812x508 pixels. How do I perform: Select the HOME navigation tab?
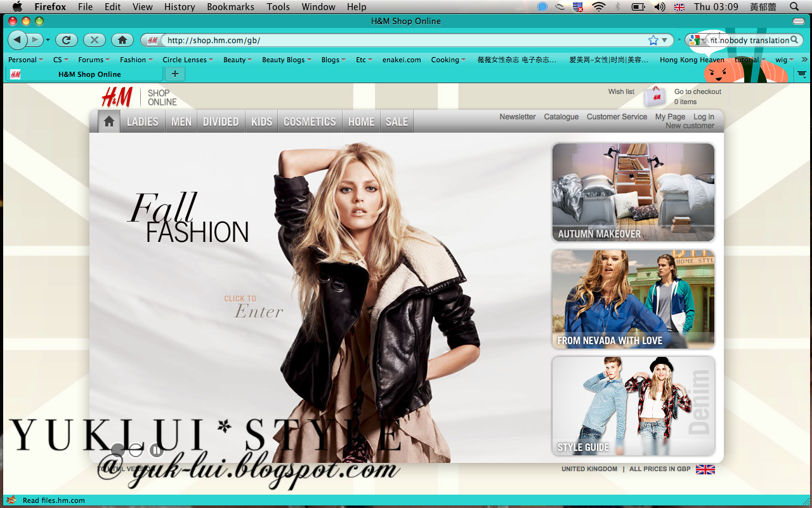pyautogui.click(x=362, y=121)
